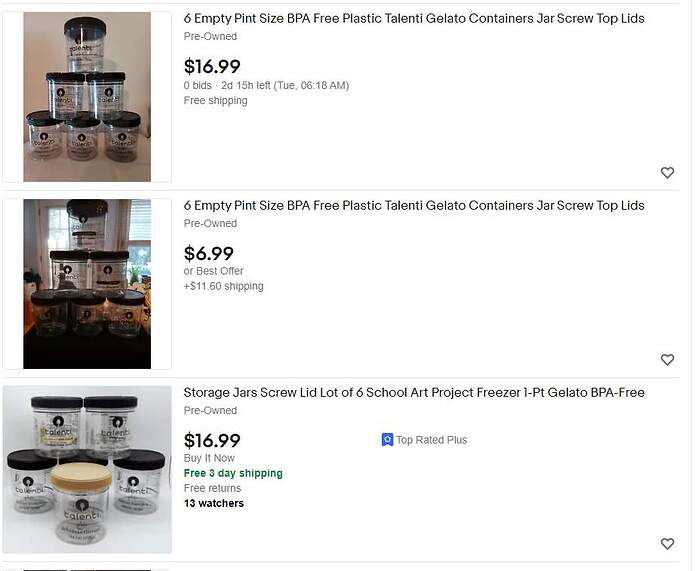Click the "13 watchers" label
Viewport: 700px width, 571px height.
214,503
